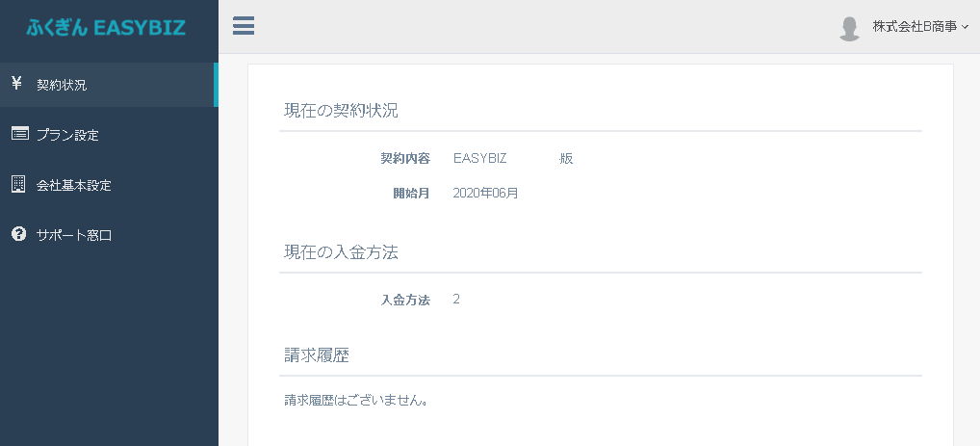Click the user avatar icon
The height and width of the screenshot is (446, 980).
pos(849,28)
